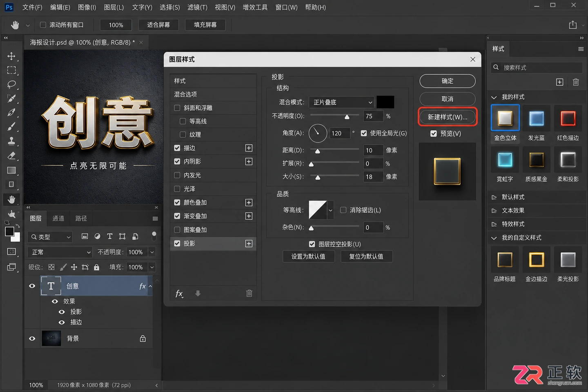This screenshot has height=392, width=588.
Task: Open the layer blend mode 正常 dropdown
Action: (x=60, y=252)
